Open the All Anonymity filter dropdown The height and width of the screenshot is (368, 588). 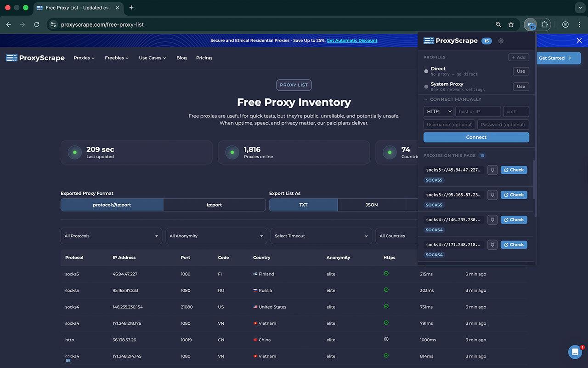point(216,236)
